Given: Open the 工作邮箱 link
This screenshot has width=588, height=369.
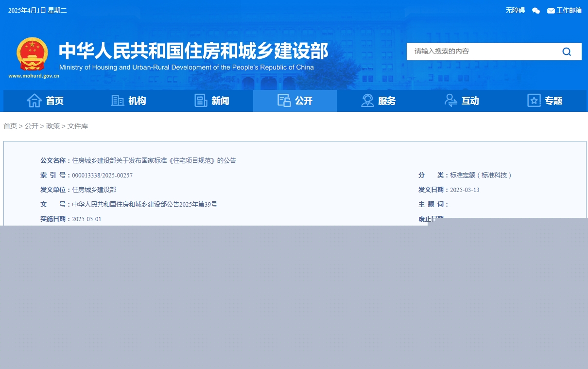Looking at the screenshot, I should coord(569,10).
